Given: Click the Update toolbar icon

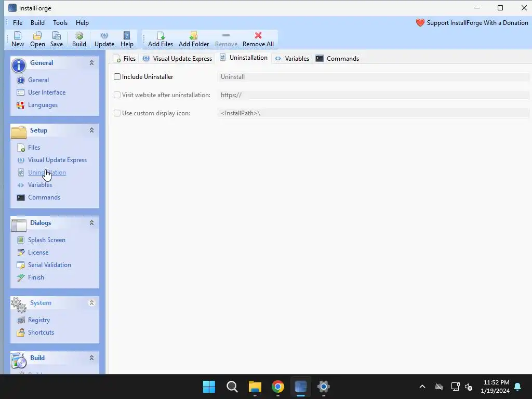Looking at the screenshot, I should (x=104, y=39).
